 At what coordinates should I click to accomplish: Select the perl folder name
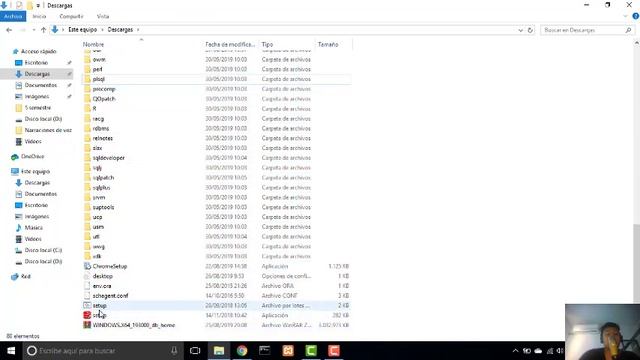pyautogui.click(x=97, y=69)
